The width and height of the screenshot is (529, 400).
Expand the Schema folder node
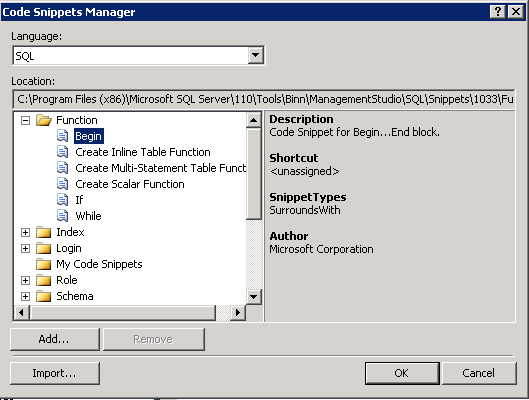[25, 296]
